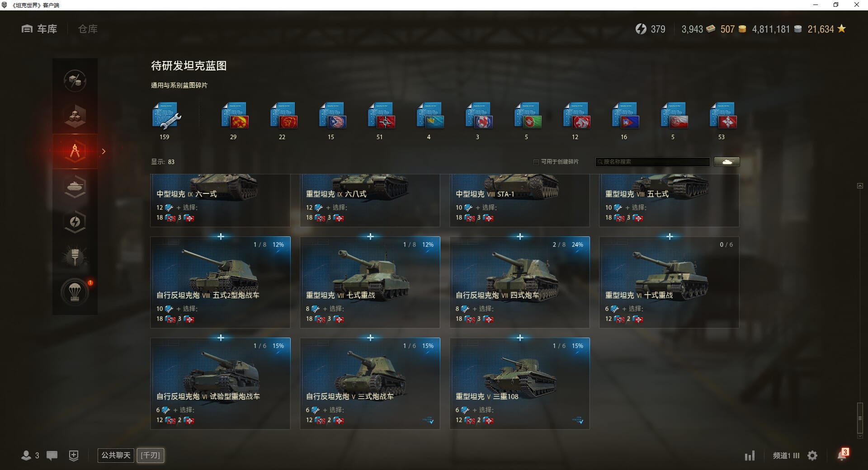Switch to the 仓库 tab

tap(88, 29)
